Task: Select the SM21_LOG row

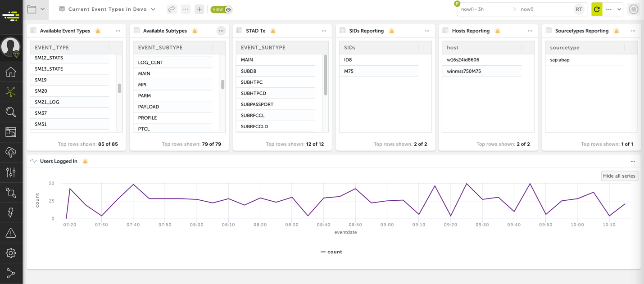Action: [70, 102]
